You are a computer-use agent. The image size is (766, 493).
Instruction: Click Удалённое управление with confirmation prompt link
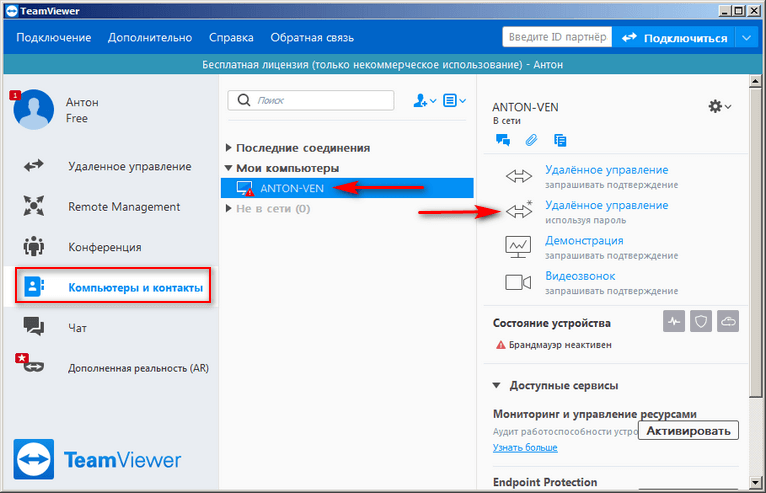[x=606, y=170]
